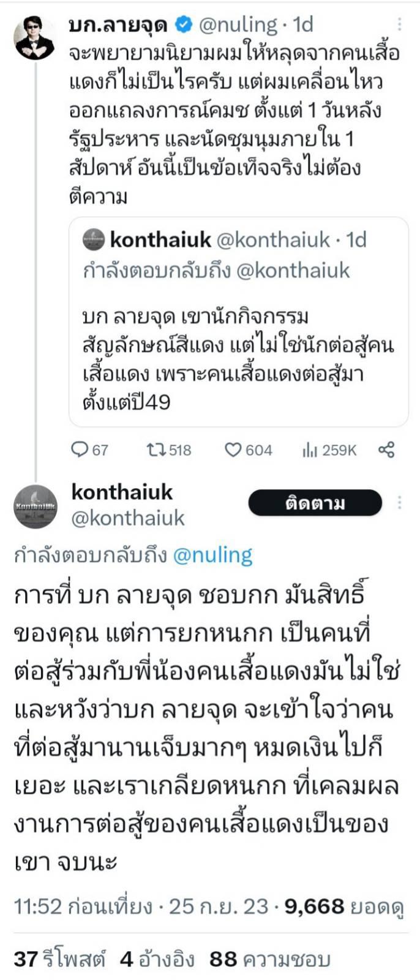Open the blue verified badge next to บก.ลายจุด
This screenshot has width=420, height=980.
183,24
